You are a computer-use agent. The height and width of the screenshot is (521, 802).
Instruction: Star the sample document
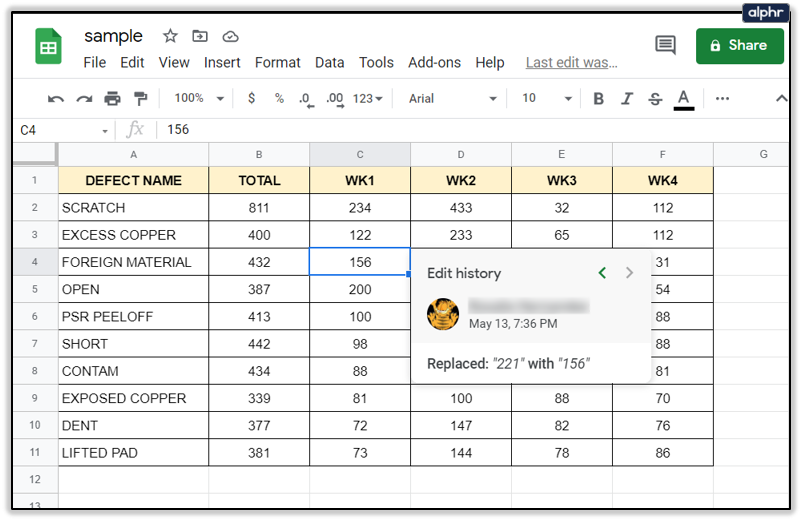tap(170, 36)
